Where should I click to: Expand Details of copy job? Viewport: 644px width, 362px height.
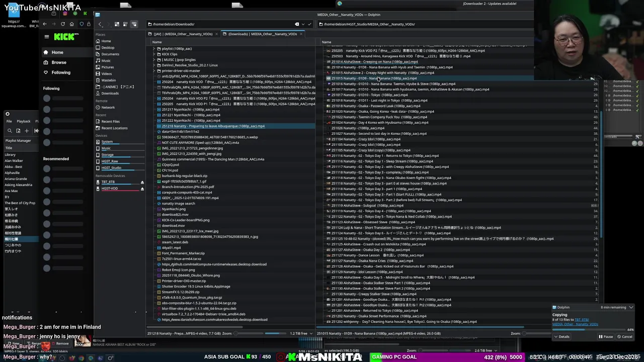pos(561,337)
